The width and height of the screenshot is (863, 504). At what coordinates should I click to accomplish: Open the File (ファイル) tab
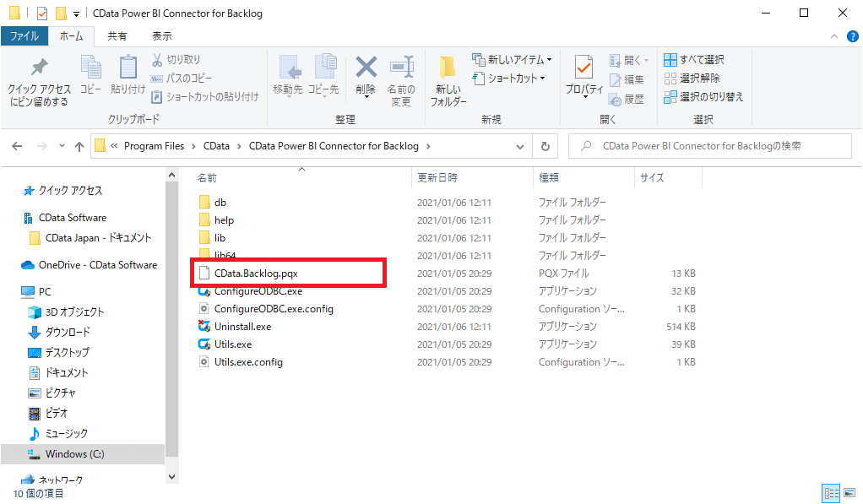(x=24, y=36)
